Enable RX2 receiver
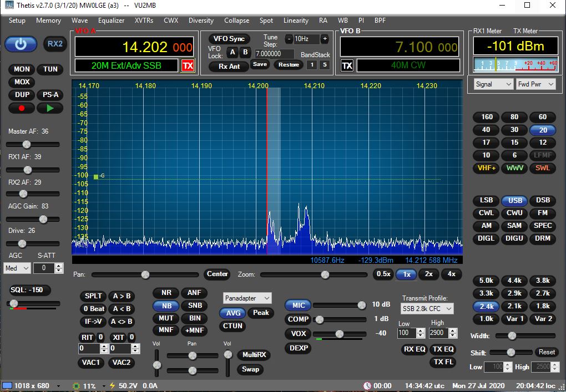Screen dimensions: 566x392 (x=55, y=44)
